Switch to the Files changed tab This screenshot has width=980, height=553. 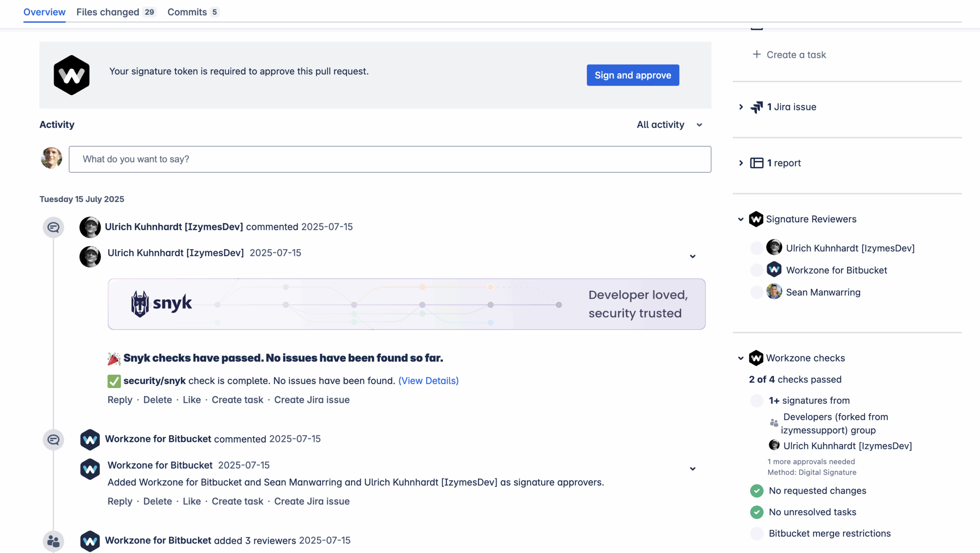click(108, 12)
